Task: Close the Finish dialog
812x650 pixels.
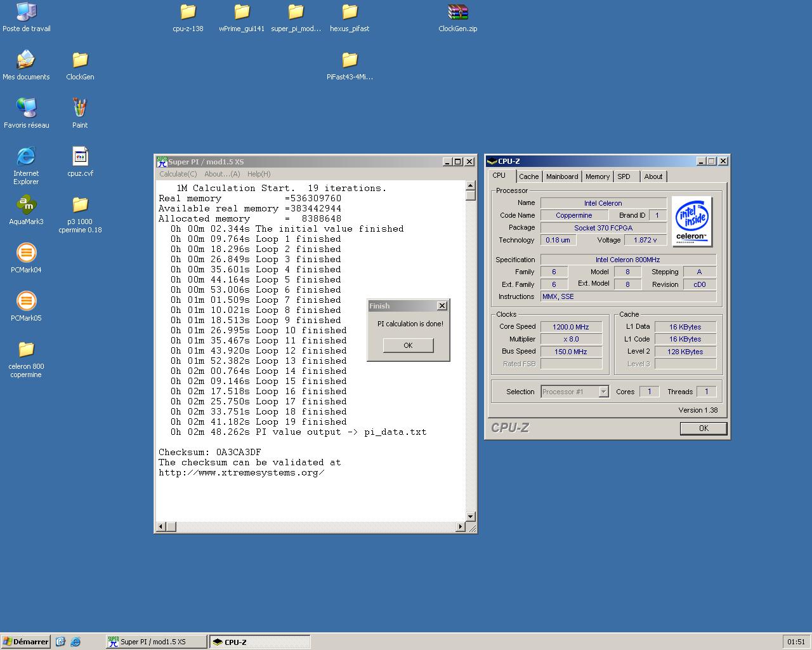Action: [442, 306]
